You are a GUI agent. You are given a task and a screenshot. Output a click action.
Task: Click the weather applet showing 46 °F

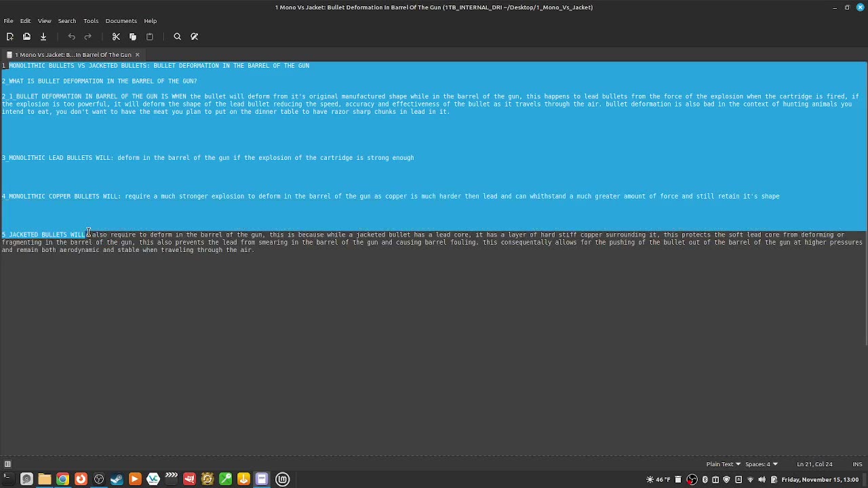(x=658, y=479)
